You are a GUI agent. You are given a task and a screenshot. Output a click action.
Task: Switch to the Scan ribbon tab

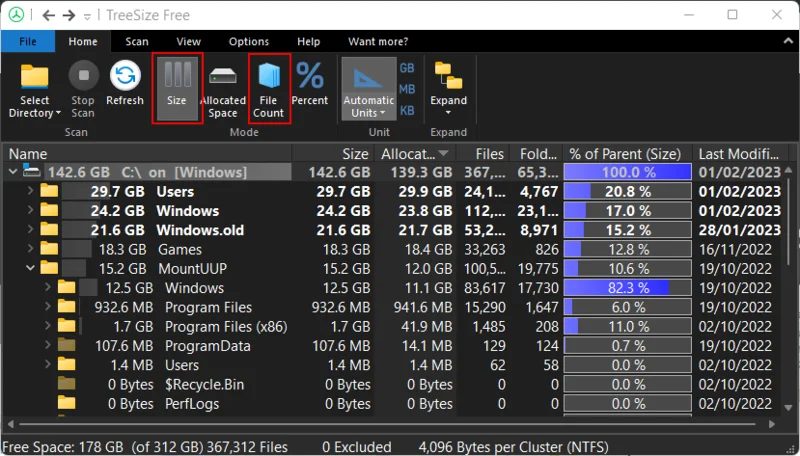(137, 42)
